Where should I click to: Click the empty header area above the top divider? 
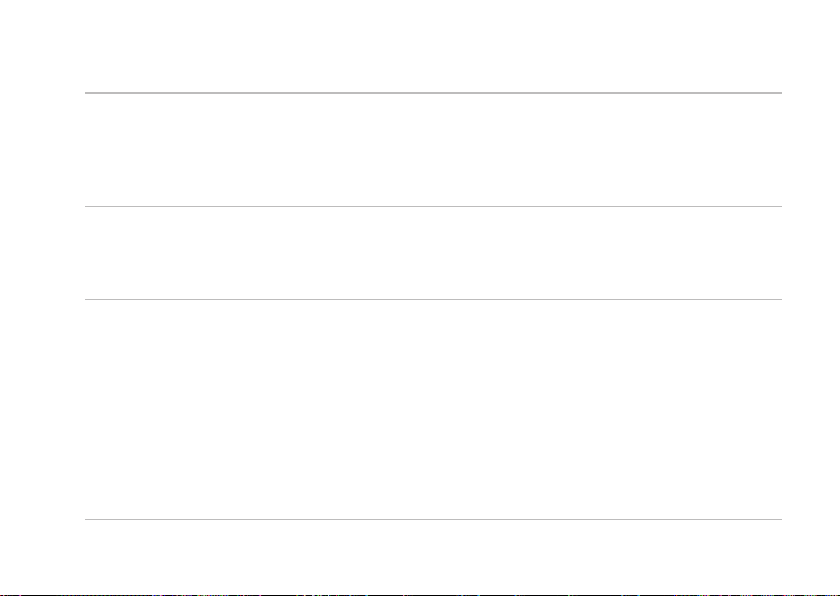pyautogui.click(x=433, y=46)
